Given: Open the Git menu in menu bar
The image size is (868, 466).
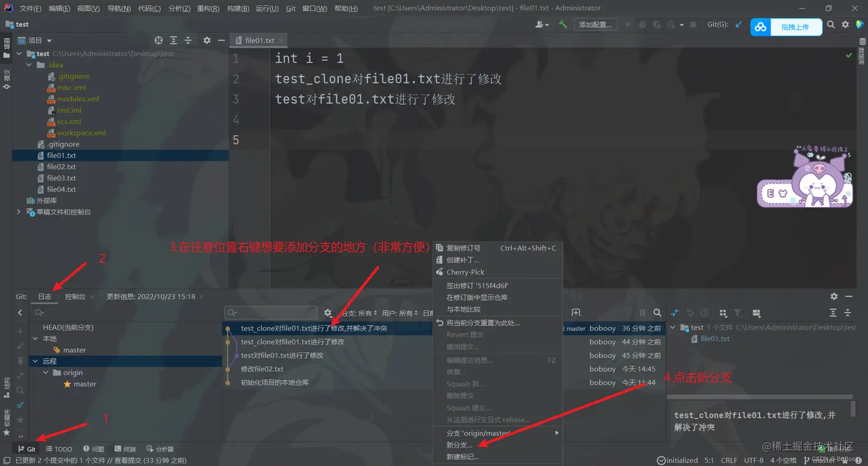Looking at the screenshot, I should pos(290,9).
